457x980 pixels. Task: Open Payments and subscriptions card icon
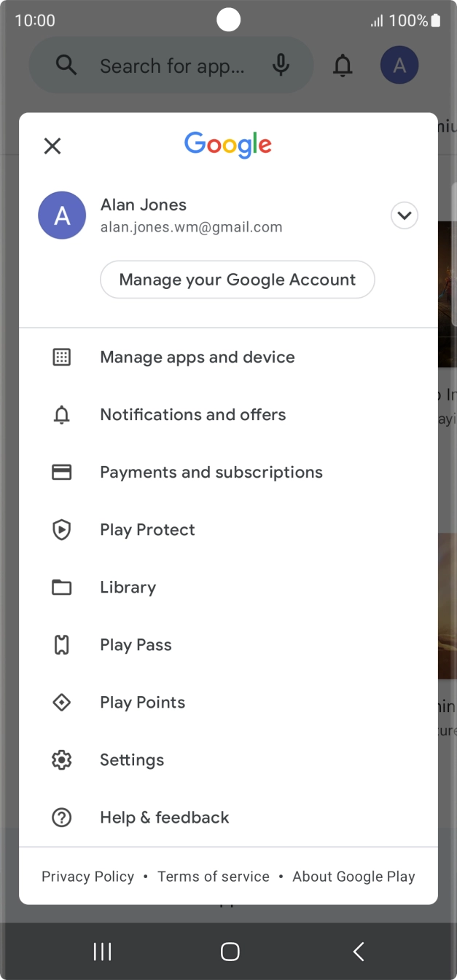pyautogui.click(x=62, y=473)
